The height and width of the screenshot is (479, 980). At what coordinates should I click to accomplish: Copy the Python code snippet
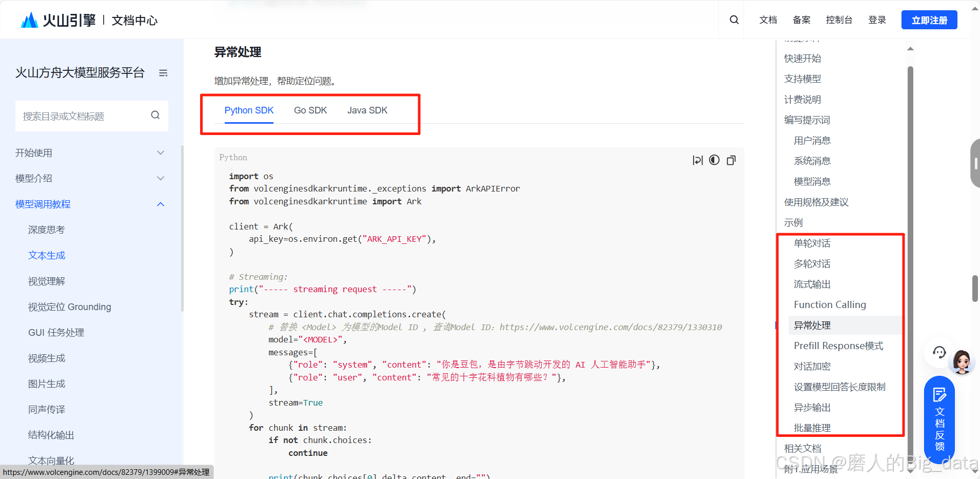pos(731,160)
